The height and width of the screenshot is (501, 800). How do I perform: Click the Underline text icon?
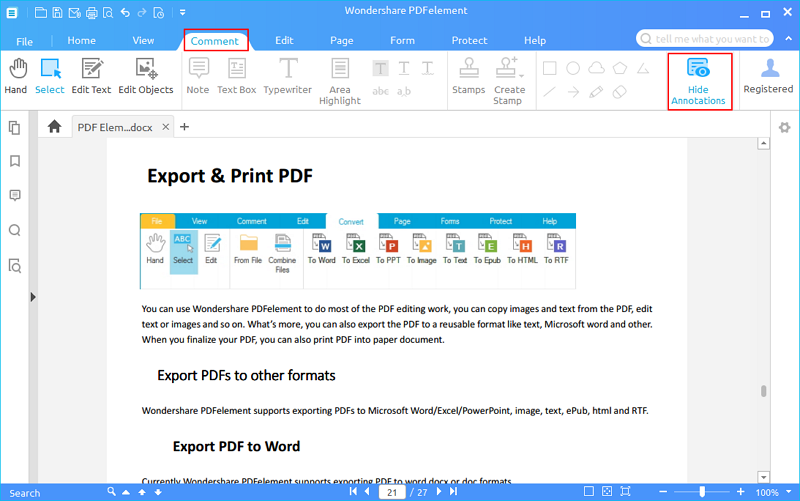click(x=404, y=68)
